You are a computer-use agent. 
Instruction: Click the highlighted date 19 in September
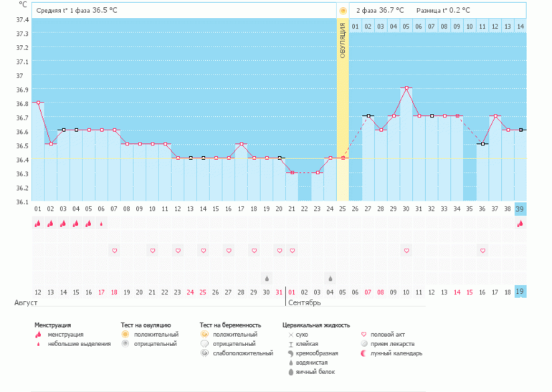[520, 292]
